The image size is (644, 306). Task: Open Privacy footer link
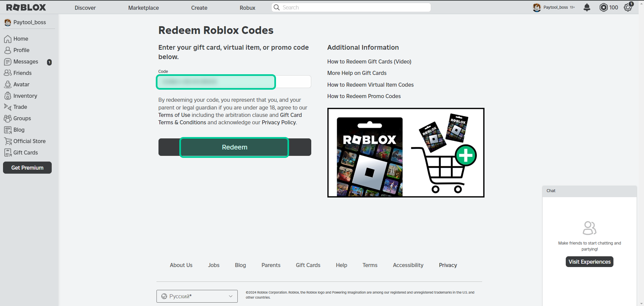click(448, 265)
